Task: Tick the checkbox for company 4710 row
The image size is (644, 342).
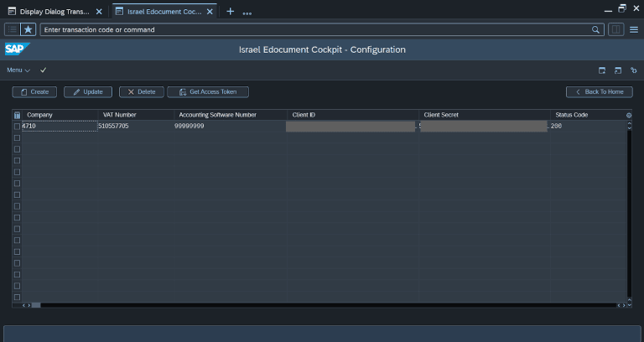Action: [x=17, y=127]
